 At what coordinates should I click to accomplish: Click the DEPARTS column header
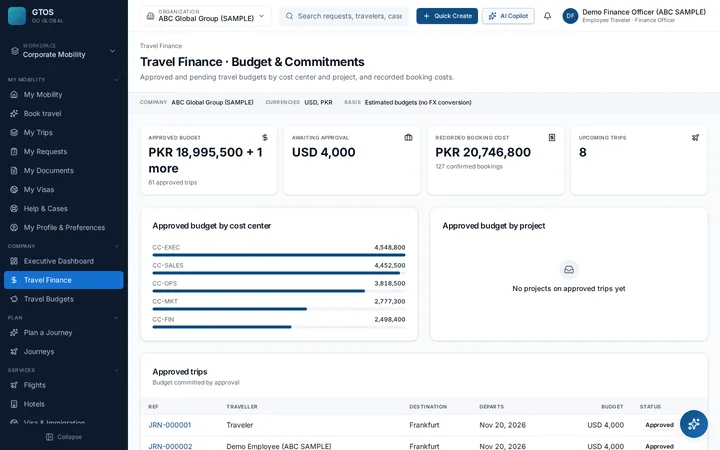(491, 407)
